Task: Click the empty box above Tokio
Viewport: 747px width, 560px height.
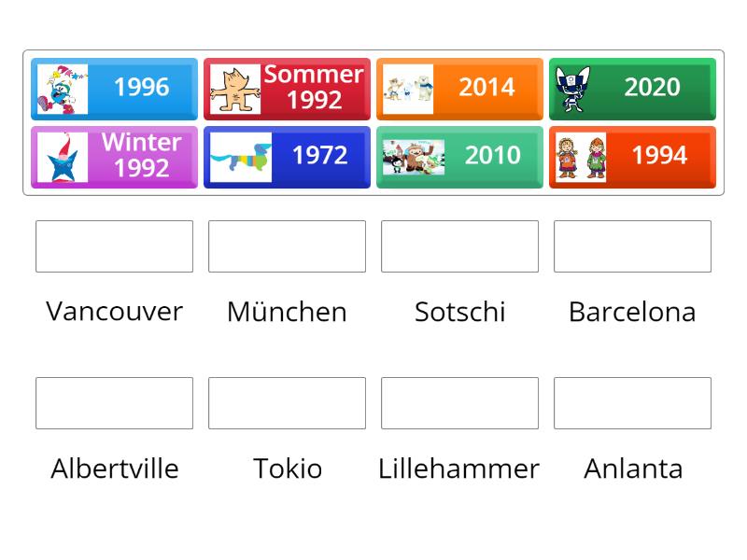Action: tap(287, 403)
